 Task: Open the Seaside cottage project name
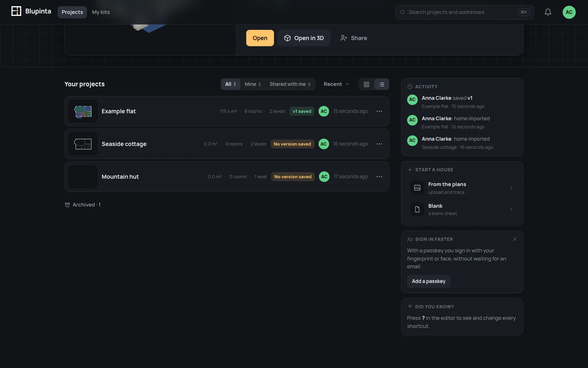[x=124, y=144]
